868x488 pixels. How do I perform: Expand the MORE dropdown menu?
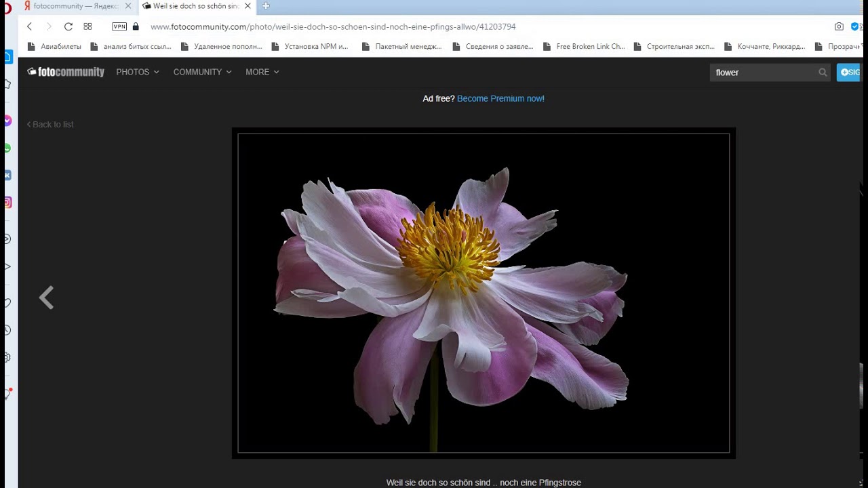(262, 72)
